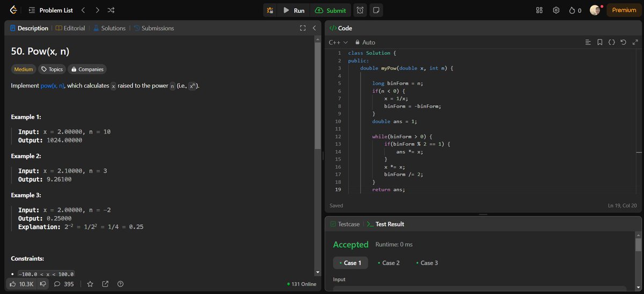
Task: Run the code
Action: point(294,10)
